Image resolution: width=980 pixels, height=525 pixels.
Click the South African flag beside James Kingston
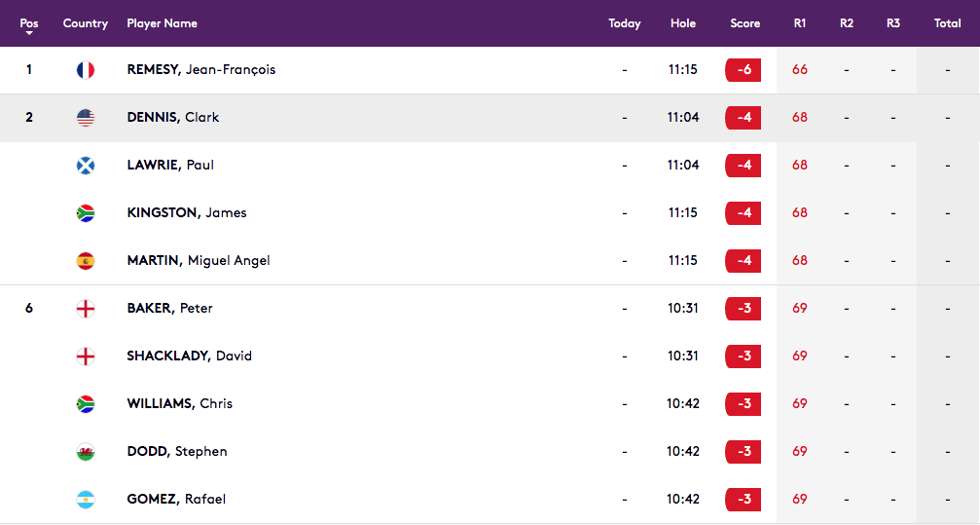tap(86, 212)
